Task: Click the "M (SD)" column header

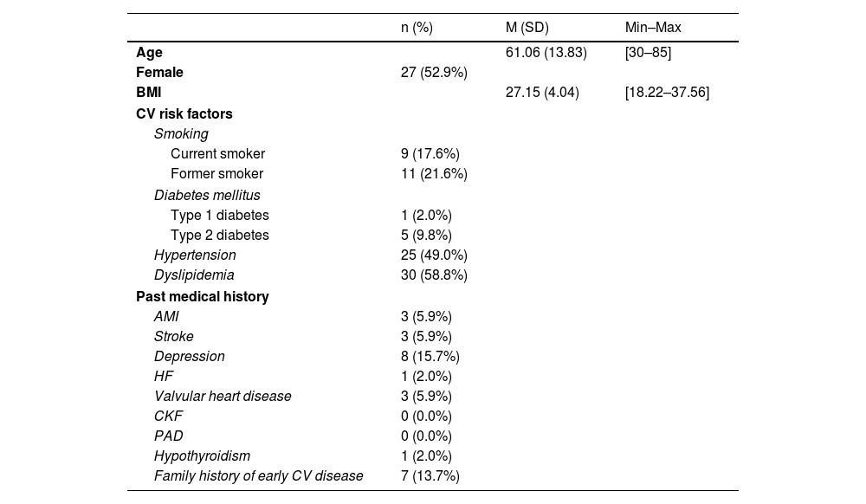Action: point(527,28)
